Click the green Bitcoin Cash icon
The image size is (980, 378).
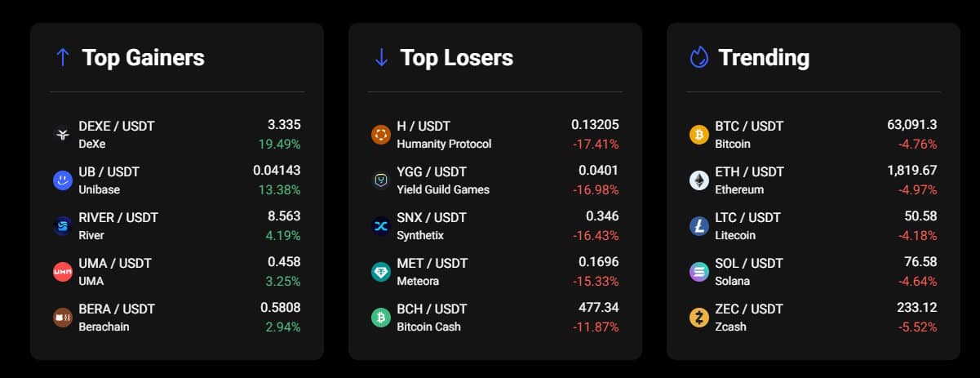(381, 318)
